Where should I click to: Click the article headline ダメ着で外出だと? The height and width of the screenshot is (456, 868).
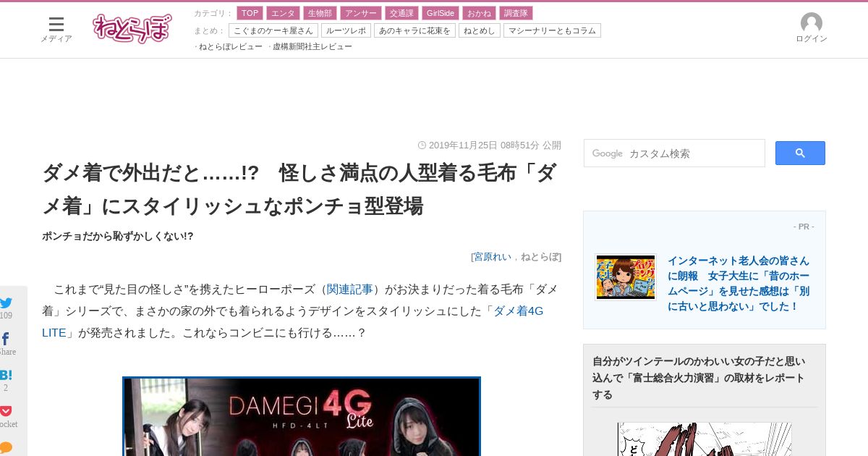[x=299, y=190]
